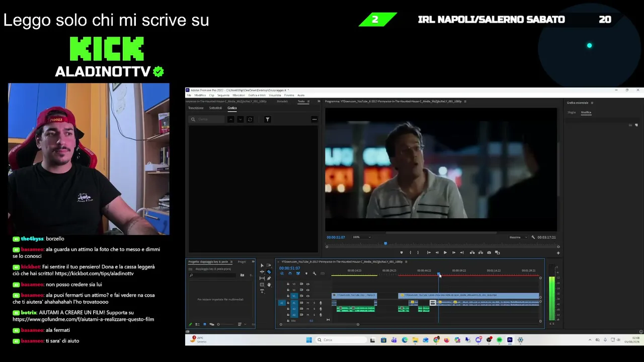Click the Program monitor playhead scrubber
Image resolution: width=644 pixels, height=362 pixels.
[x=385, y=244]
